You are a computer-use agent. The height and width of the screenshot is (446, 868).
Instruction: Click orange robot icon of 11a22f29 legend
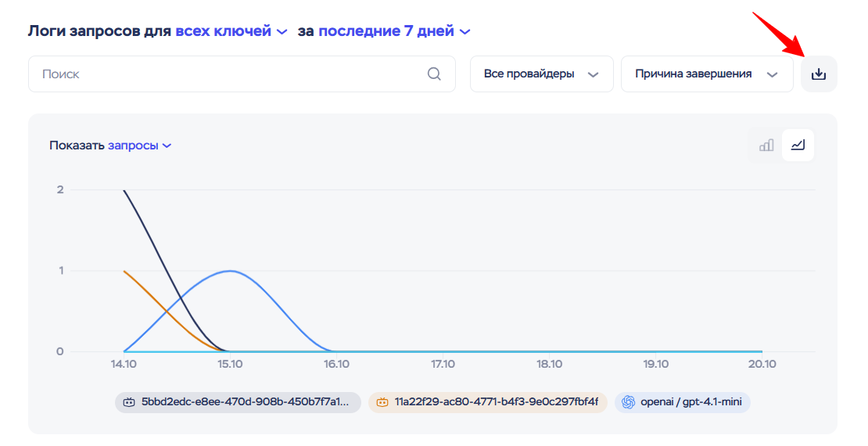click(382, 402)
